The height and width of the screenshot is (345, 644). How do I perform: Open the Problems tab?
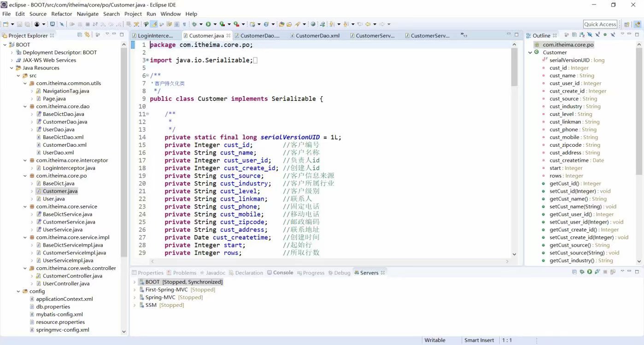[x=181, y=273]
